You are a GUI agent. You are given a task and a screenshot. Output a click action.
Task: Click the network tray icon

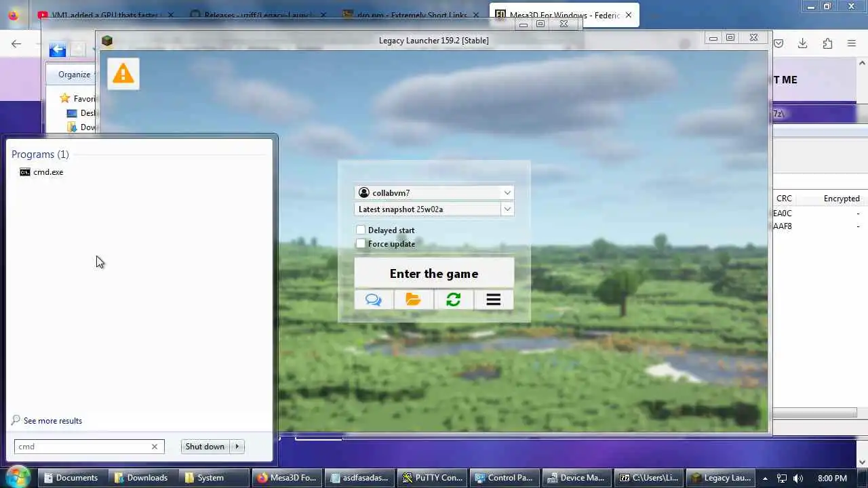[782, 478]
